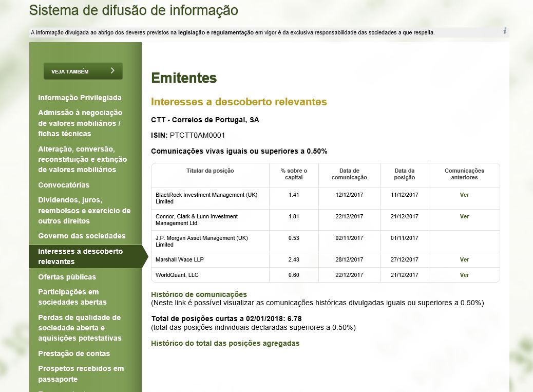Viewport: 533px width, 392px height.
Task: Go to Prestação de contas
Action: tap(74, 353)
